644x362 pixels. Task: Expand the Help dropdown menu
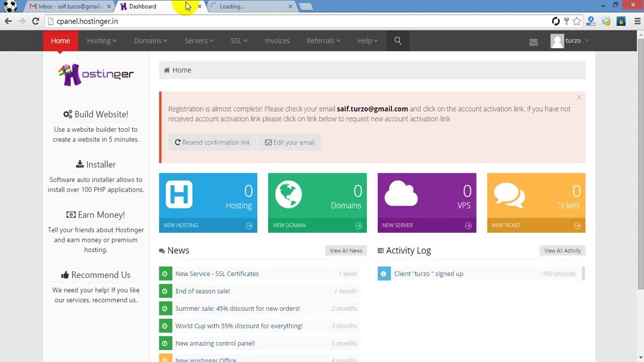(367, 41)
